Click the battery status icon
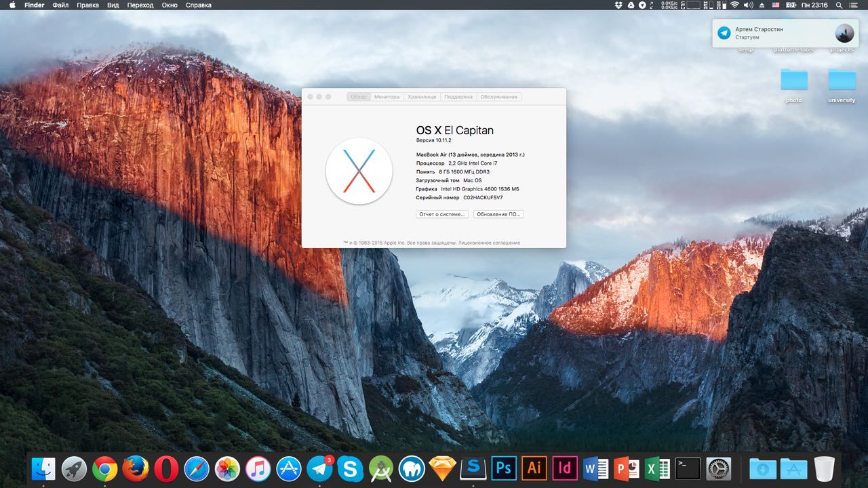Screen dimensions: 868x488 tap(791, 5)
